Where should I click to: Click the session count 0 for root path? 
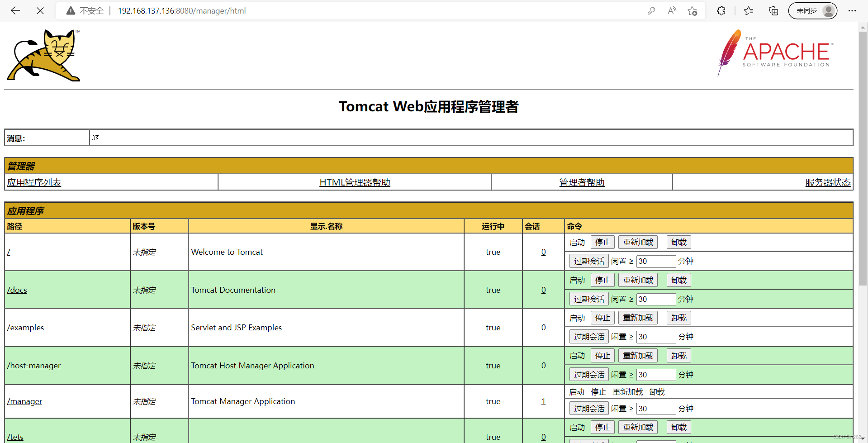(543, 252)
